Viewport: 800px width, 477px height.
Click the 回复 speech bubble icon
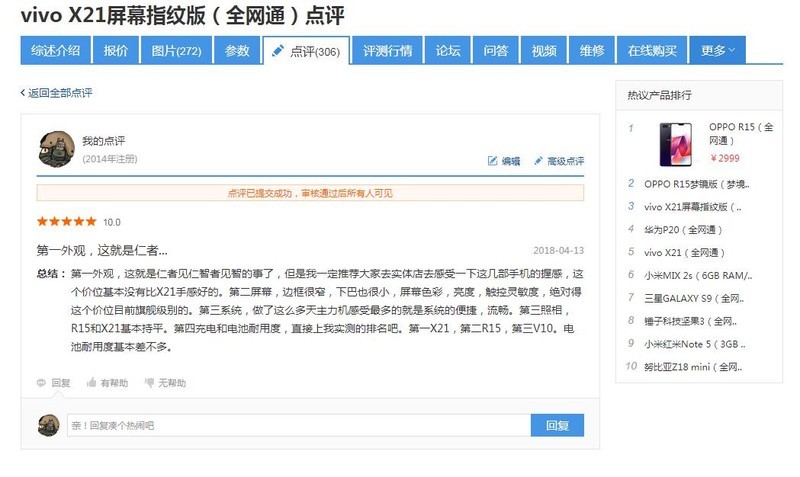[x=41, y=383]
